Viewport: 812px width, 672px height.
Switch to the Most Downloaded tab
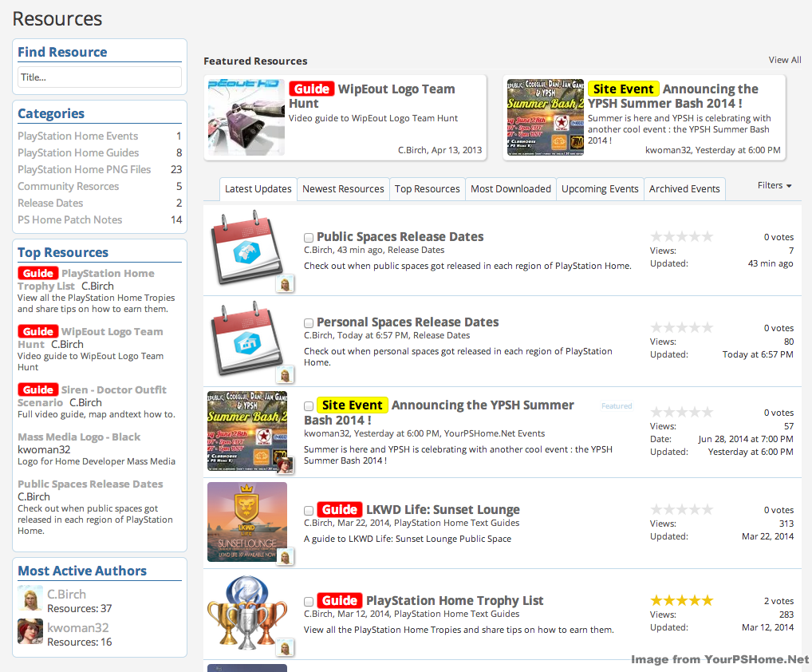[x=510, y=189]
